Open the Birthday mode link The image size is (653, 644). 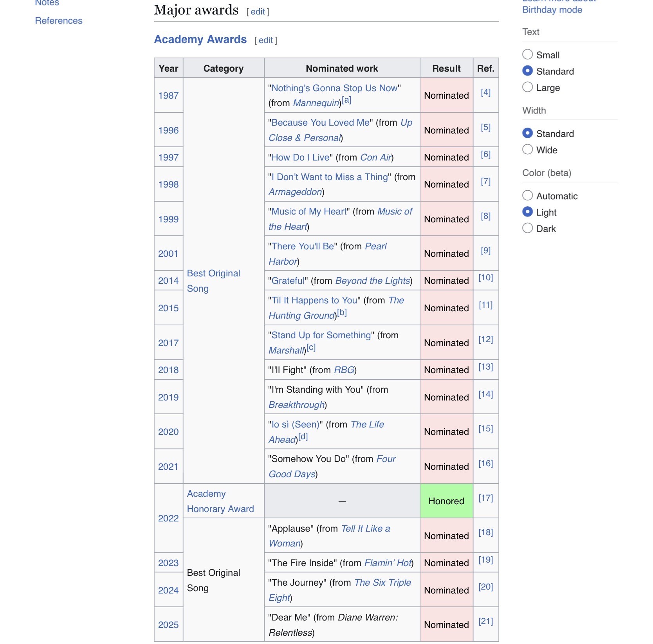(x=552, y=10)
